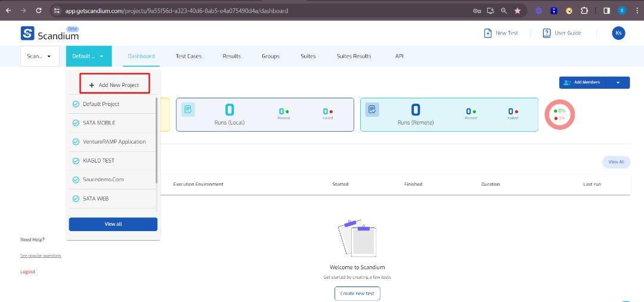This screenshot has width=644, height=302.
Task: Open the Ks user avatar
Action: (618, 33)
